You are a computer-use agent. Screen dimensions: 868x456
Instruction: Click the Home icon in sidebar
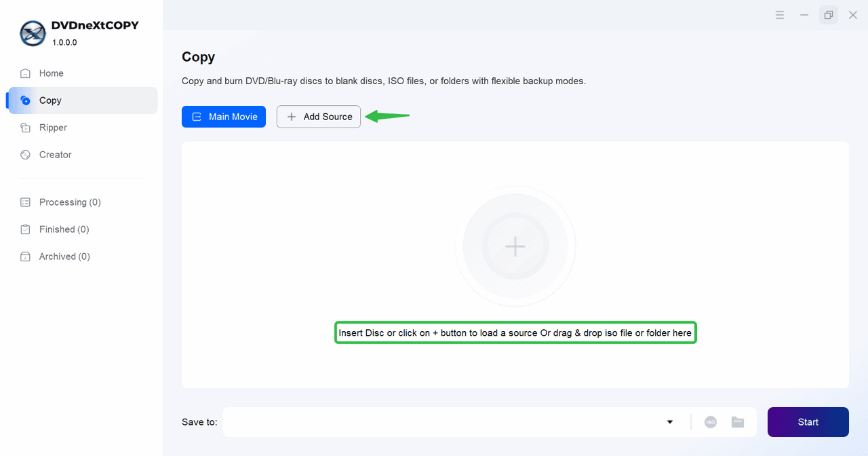point(26,73)
